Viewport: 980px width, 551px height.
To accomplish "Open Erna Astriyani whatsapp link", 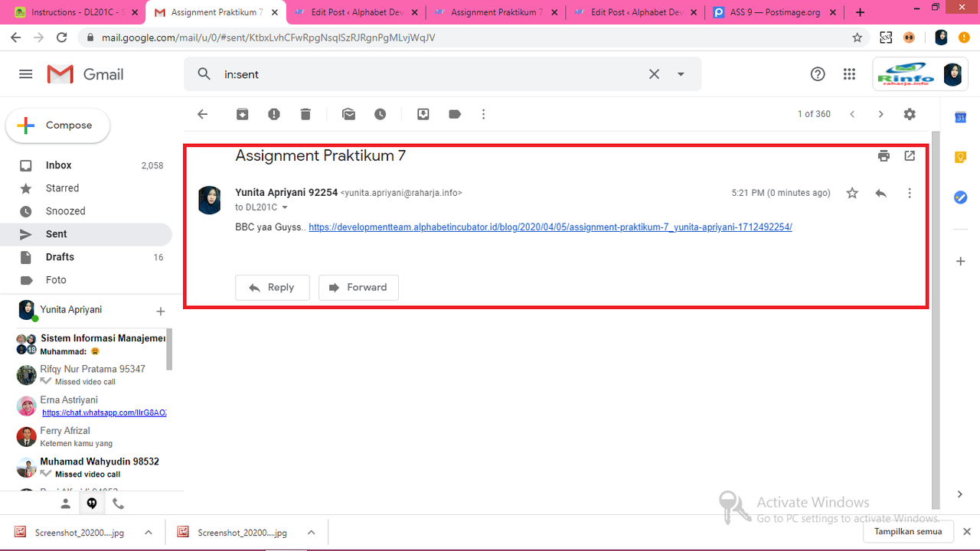I will click(x=104, y=412).
